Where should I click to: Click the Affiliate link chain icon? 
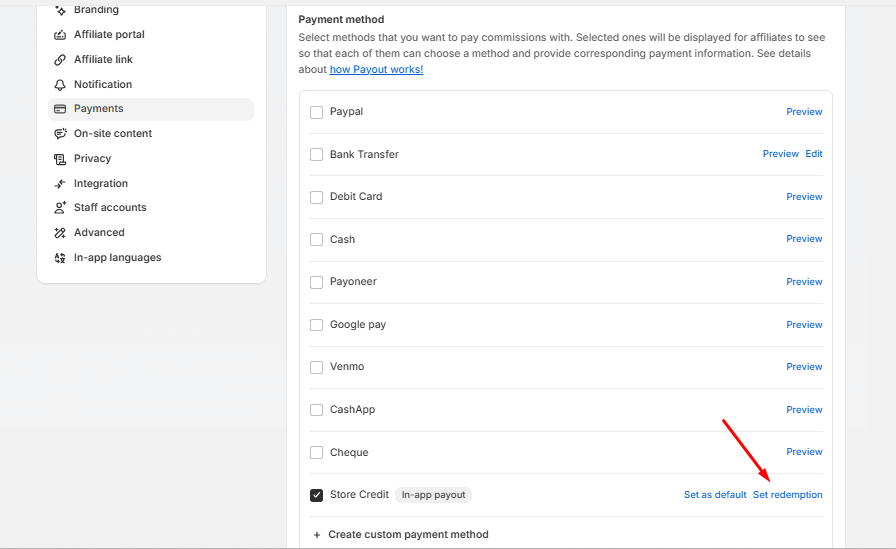click(60, 60)
